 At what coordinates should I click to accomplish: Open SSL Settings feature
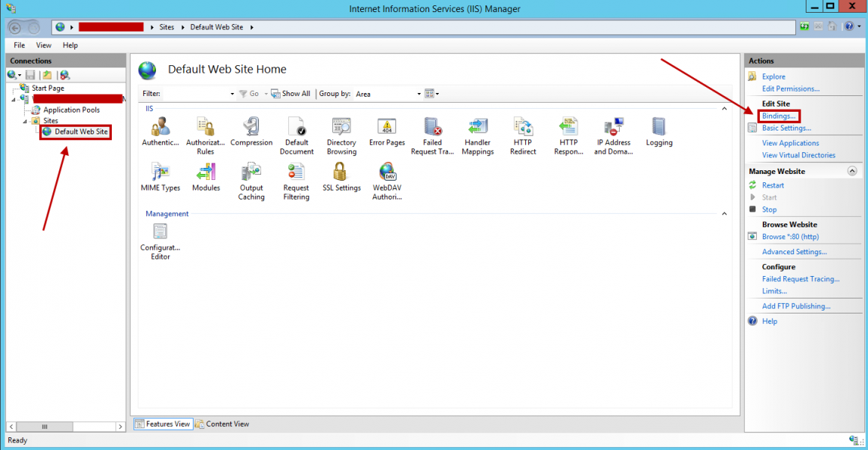[341, 177]
